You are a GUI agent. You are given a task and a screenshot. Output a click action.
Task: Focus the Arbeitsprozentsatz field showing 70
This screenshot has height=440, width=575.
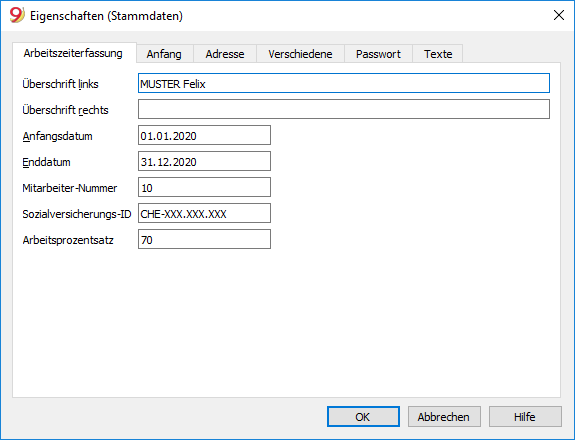coord(204,239)
